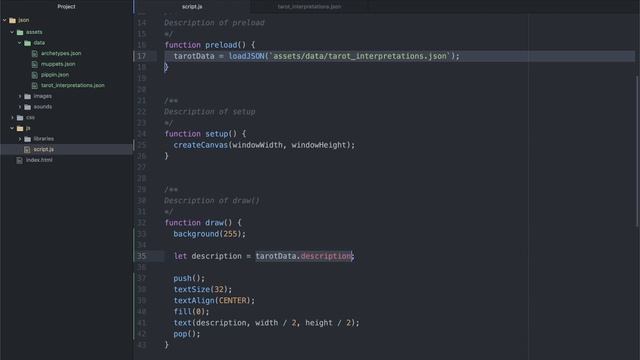Image resolution: width=640 pixels, height=360 pixels.
Task: Click 'function draw() {' text
Action: 203,223
